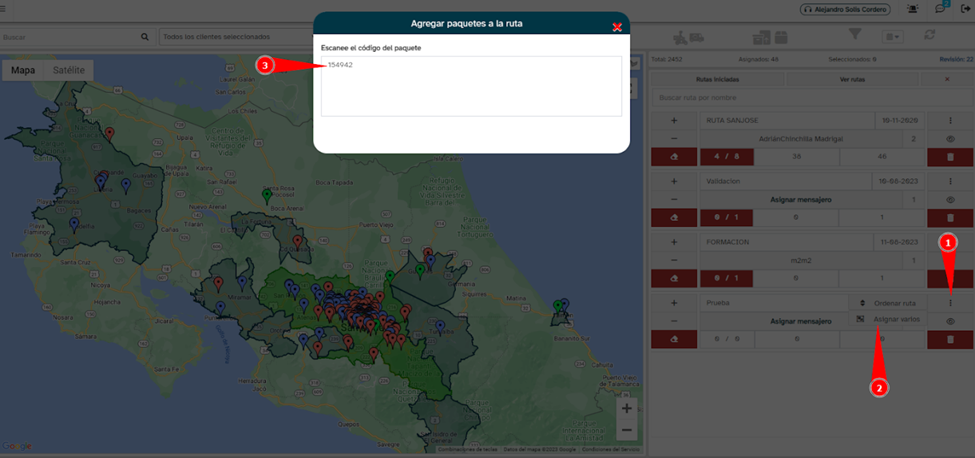Collapse RUTA SANJOSE with its minus button
975x458 pixels.
click(674, 139)
